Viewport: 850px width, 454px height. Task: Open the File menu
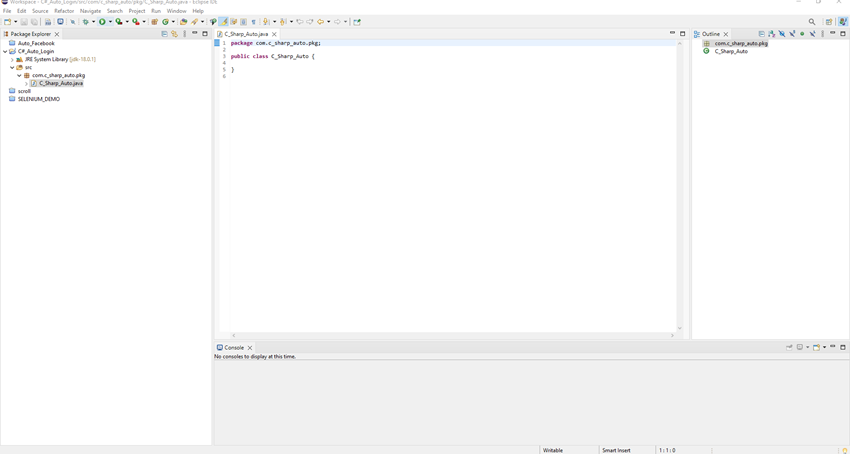point(7,11)
